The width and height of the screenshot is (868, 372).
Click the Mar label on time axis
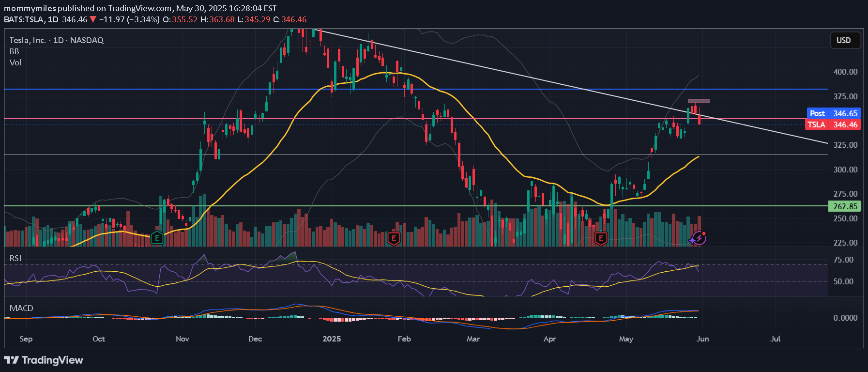pos(473,339)
